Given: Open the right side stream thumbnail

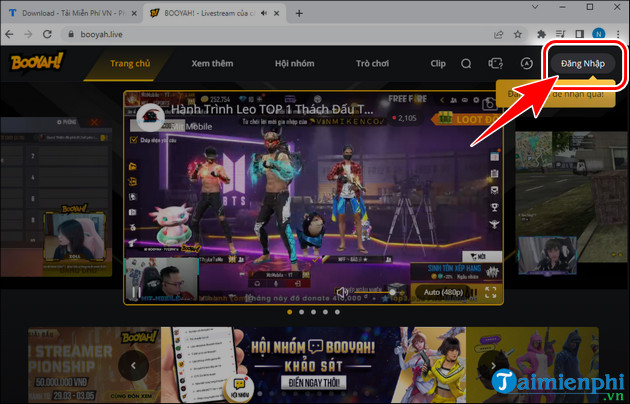Looking at the screenshot, I should pos(572,197).
